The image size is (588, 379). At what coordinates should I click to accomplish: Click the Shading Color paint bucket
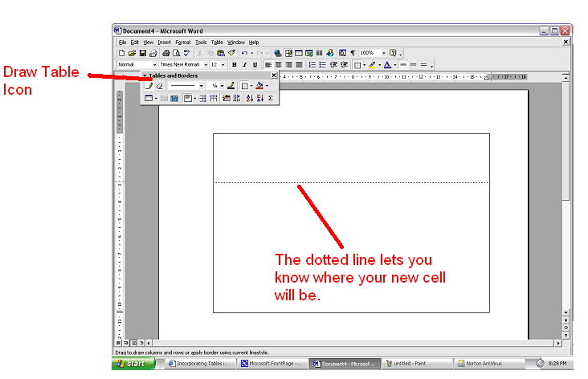click(x=259, y=86)
